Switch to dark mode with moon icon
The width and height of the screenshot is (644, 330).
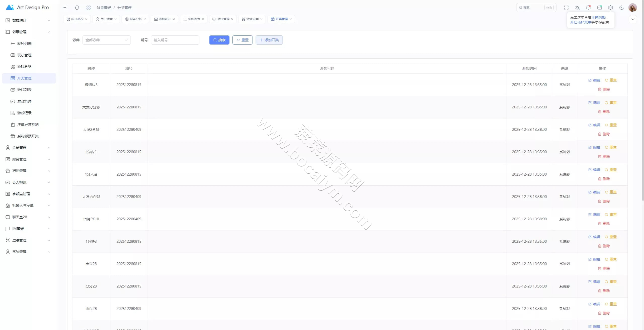(622, 8)
